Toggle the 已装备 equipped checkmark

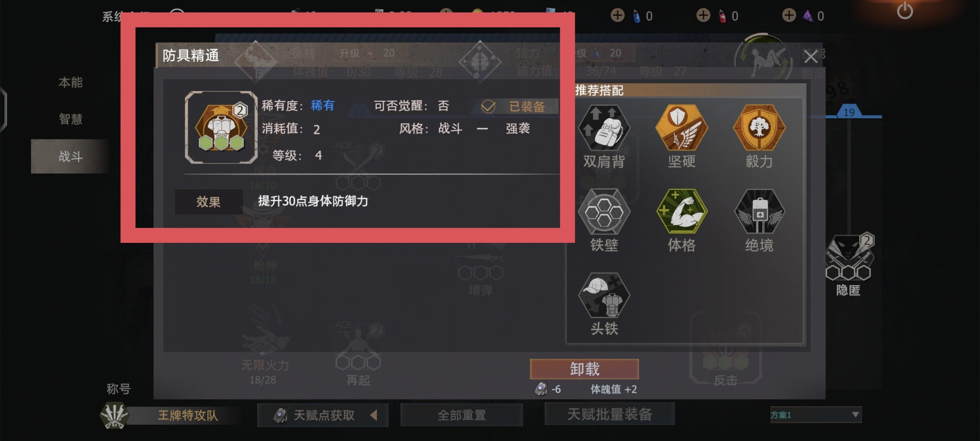[488, 107]
